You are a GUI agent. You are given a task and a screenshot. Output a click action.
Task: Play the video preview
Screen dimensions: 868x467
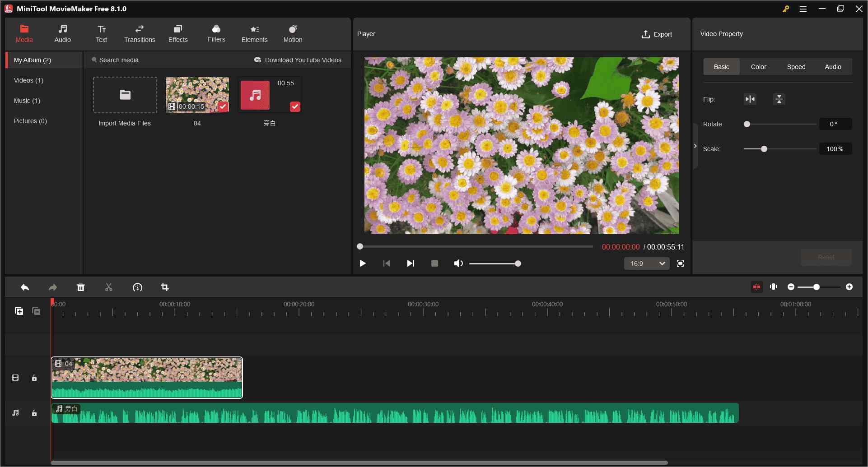point(363,264)
